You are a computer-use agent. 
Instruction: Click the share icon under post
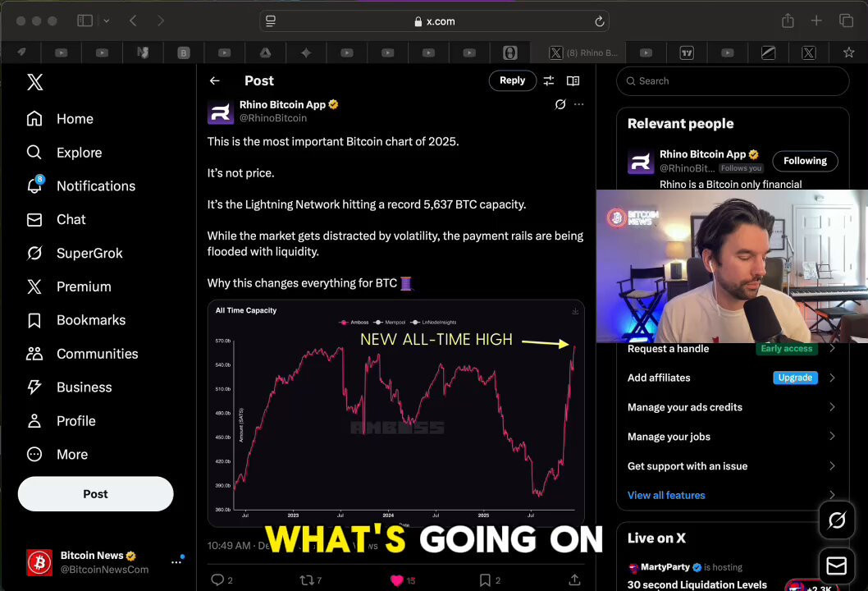[x=574, y=580]
